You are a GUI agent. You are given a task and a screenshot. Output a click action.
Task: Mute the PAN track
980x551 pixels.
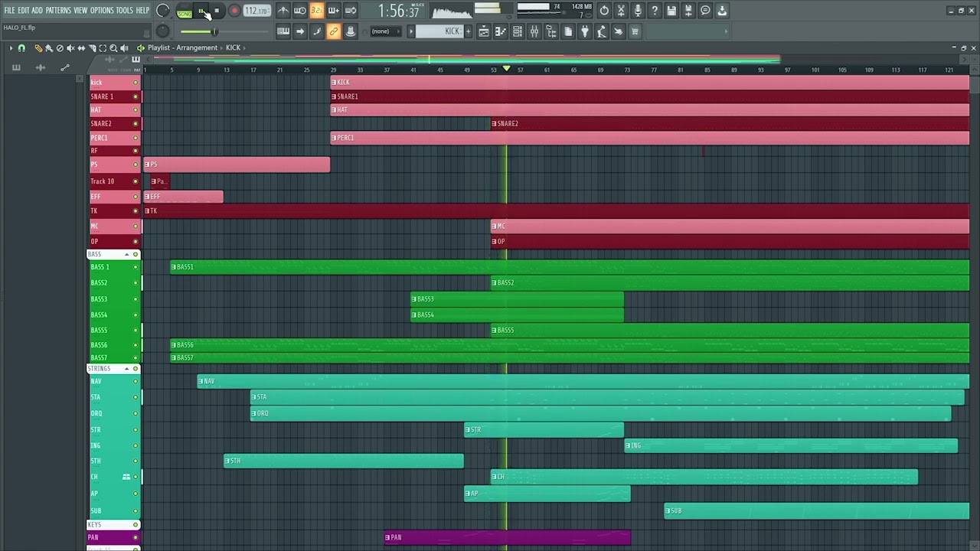pyautogui.click(x=136, y=537)
